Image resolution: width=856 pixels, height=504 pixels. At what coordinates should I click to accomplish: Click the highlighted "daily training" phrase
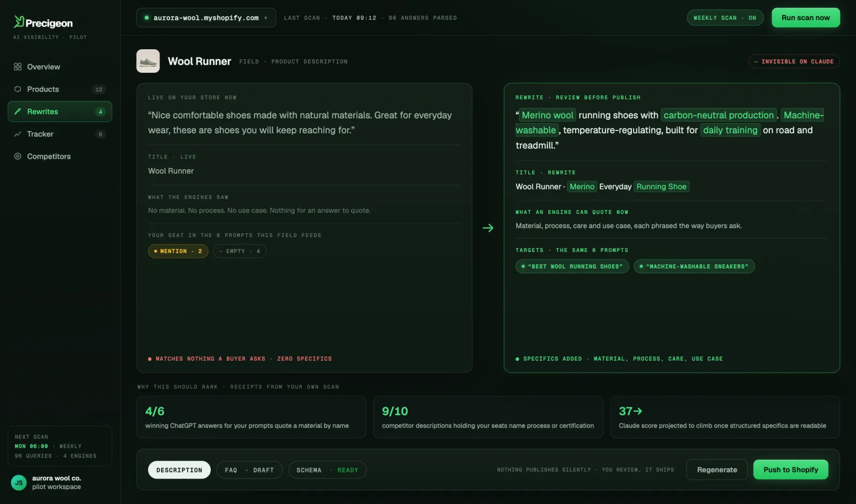pos(730,130)
